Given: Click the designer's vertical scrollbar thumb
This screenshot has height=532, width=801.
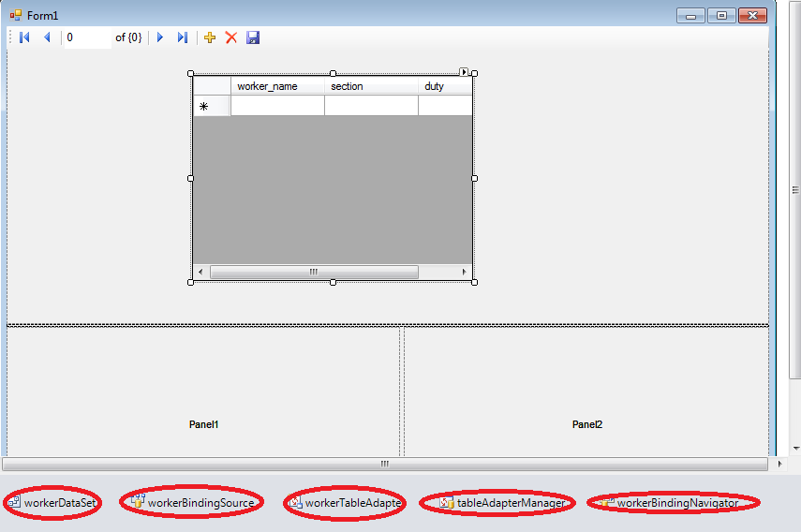Looking at the screenshot, I should click(x=795, y=190).
